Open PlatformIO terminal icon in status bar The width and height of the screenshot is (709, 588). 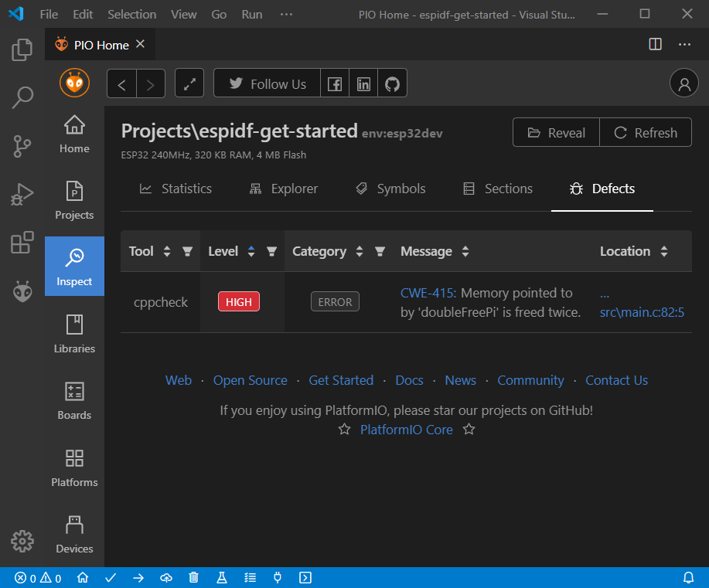[305, 578]
